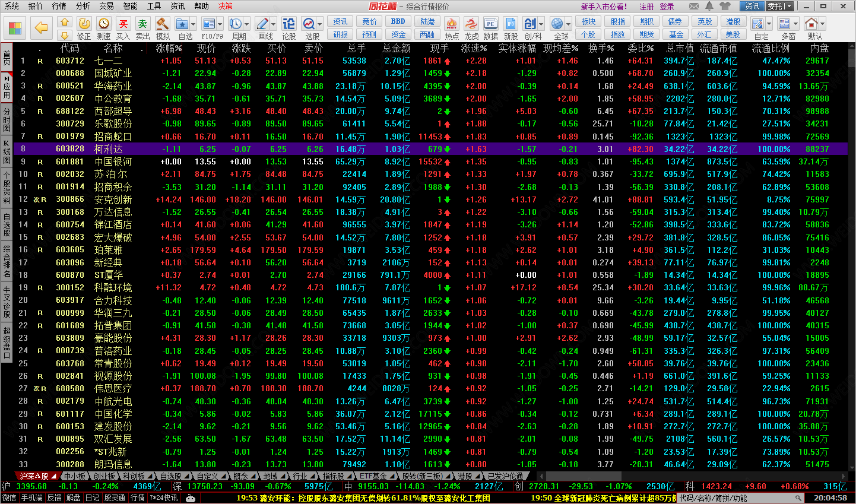Viewport: 856px width, 504px height.
Task: Open the 热点 hot flame icon
Action: [452, 24]
